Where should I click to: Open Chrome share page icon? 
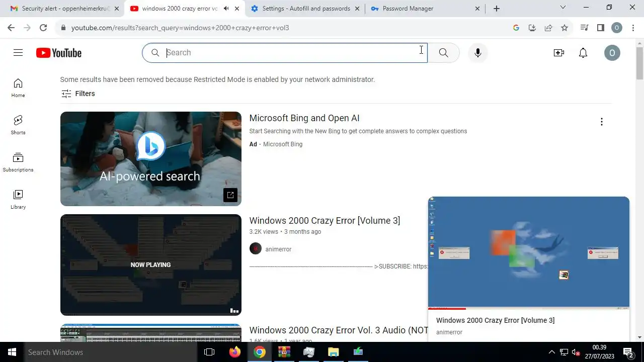click(548, 28)
